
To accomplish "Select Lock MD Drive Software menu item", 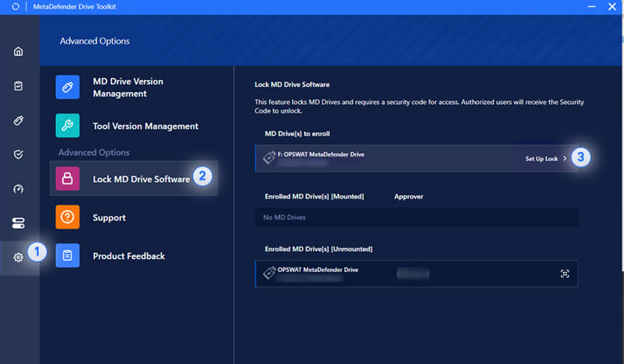I will [x=133, y=178].
